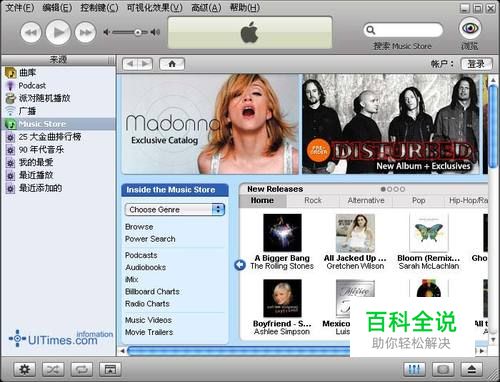Click the Radio Charts link
This screenshot has width=500, height=382.
[x=147, y=304]
